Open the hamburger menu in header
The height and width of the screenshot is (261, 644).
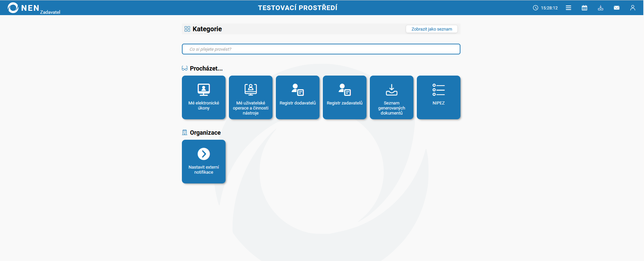tap(568, 8)
